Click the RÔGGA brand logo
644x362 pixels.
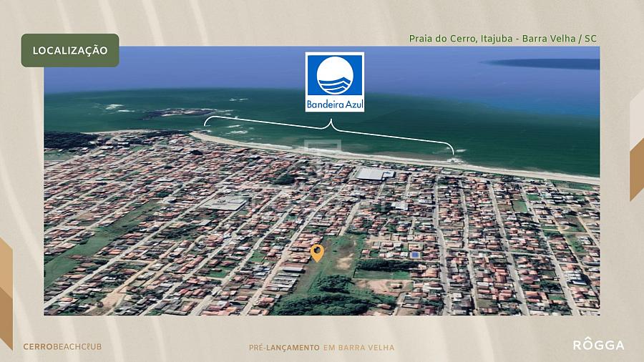click(x=598, y=346)
